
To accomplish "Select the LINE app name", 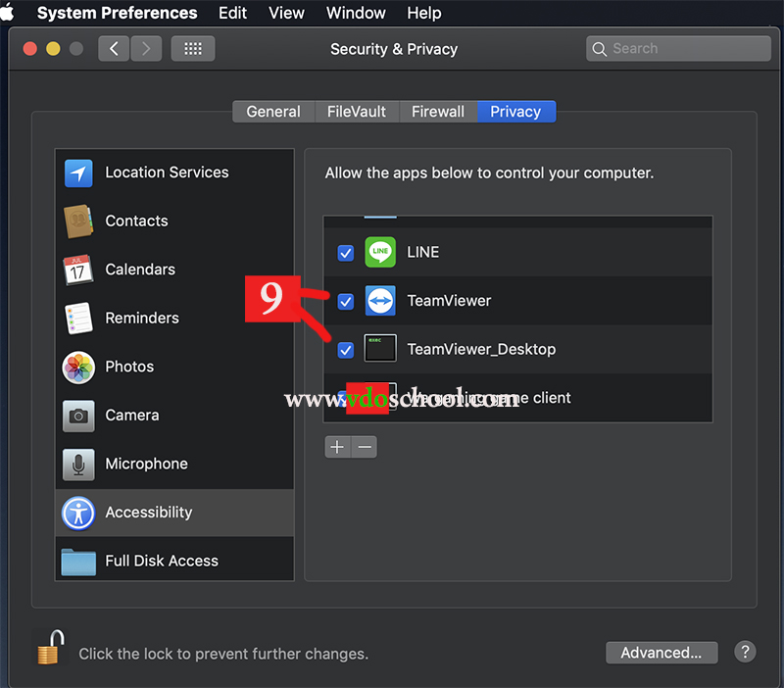I will (422, 252).
